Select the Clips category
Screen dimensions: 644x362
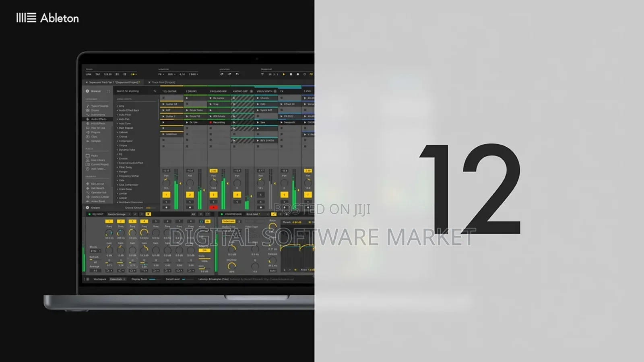92,137
